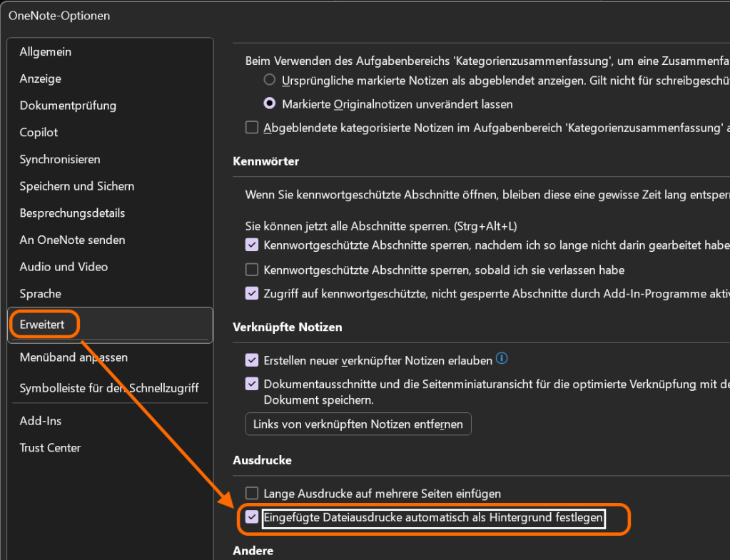Screen dimensions: 730x560
Task: Open the Allgemein options category
Action: click(x=46, y=52)
